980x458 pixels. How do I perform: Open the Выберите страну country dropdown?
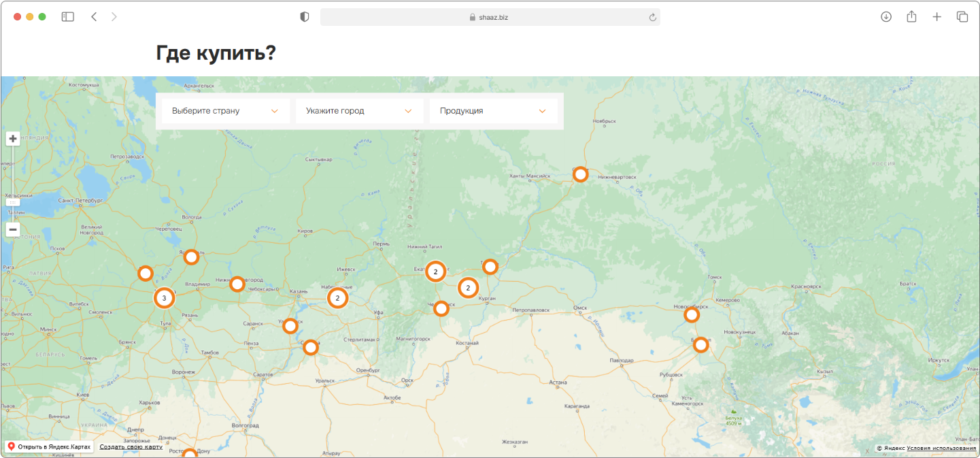225,111
